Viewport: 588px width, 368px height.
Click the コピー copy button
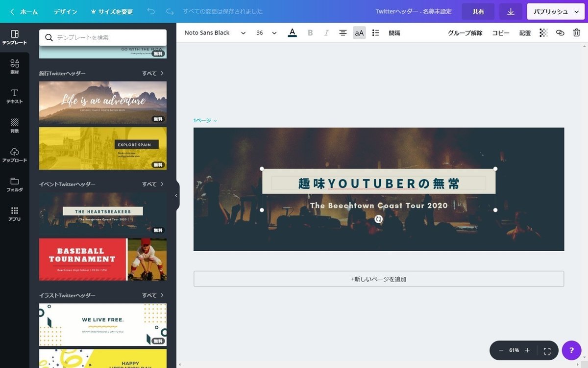point(501,33)
